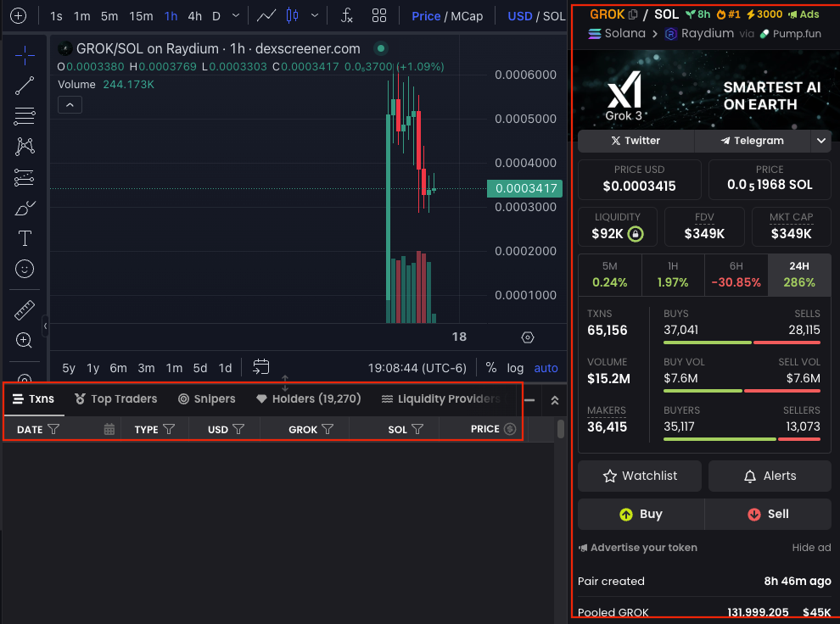The width and height of the screenshot is (840, 624).
Task: Copy the GROK token address icon
Action: tap(633, 14)
